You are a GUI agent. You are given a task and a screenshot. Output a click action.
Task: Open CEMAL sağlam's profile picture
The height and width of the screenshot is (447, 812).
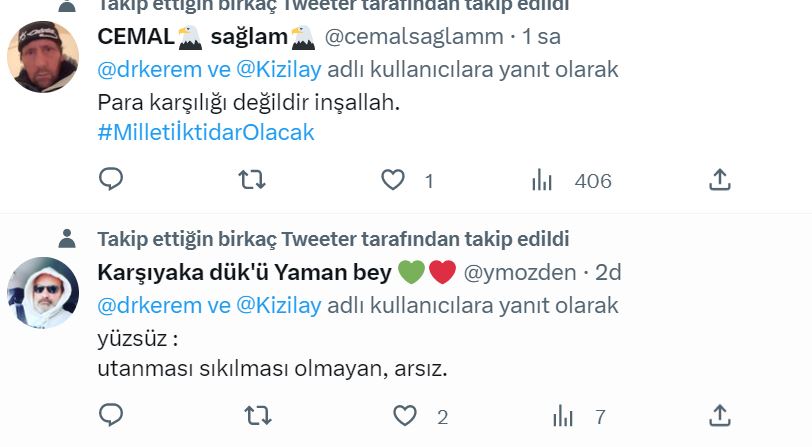[x=43, y=56]
